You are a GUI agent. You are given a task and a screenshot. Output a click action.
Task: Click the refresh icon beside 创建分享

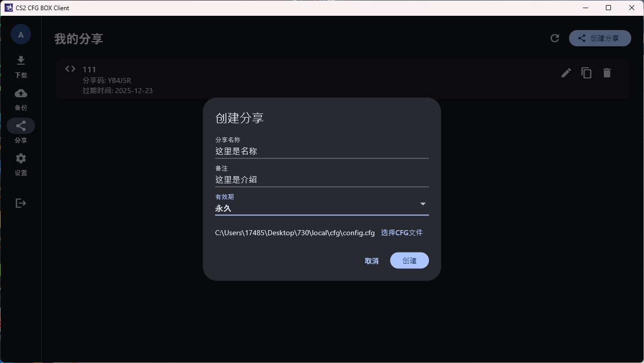555,38
